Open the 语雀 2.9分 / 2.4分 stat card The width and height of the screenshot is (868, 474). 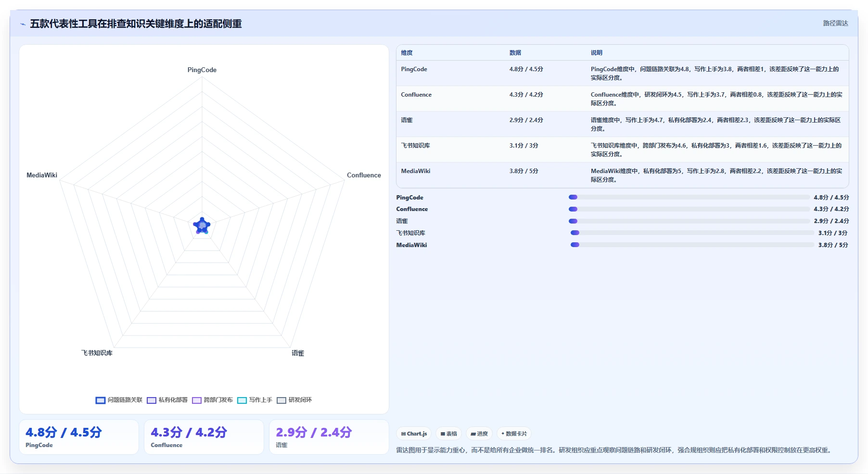(329, 437)
